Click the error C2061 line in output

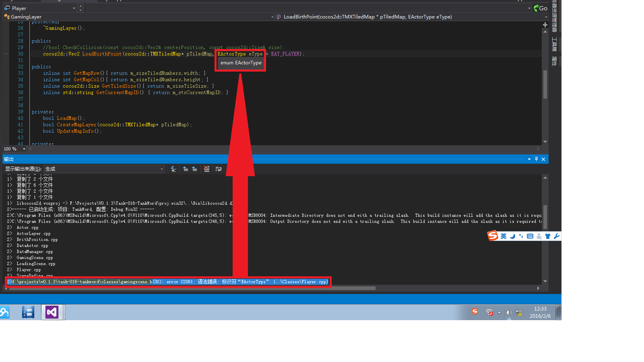click(x=168, y=282)
